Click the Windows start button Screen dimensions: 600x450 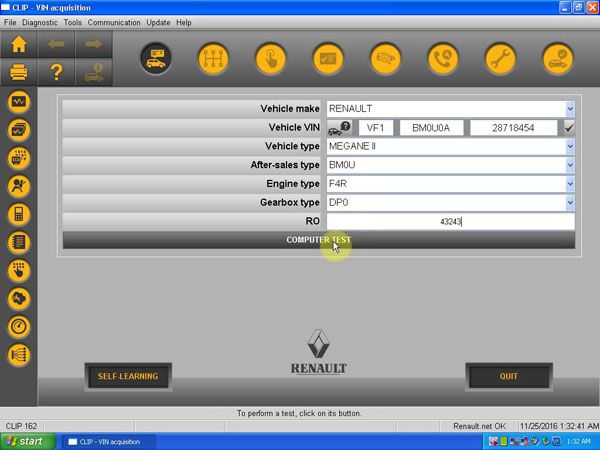(x=28, y=442)
